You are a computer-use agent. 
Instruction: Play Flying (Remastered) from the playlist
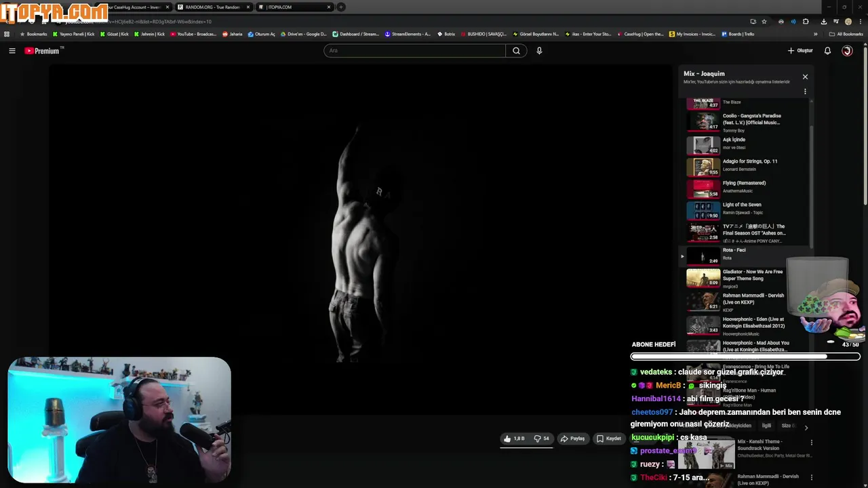[747, 188]
